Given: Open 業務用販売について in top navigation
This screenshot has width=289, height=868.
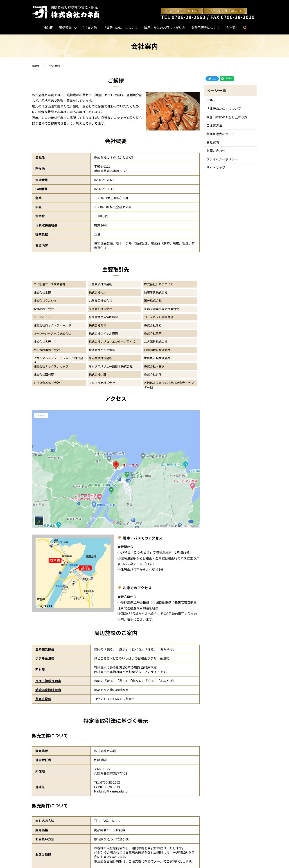Looking at the screenshot, I should coord(205,28).
